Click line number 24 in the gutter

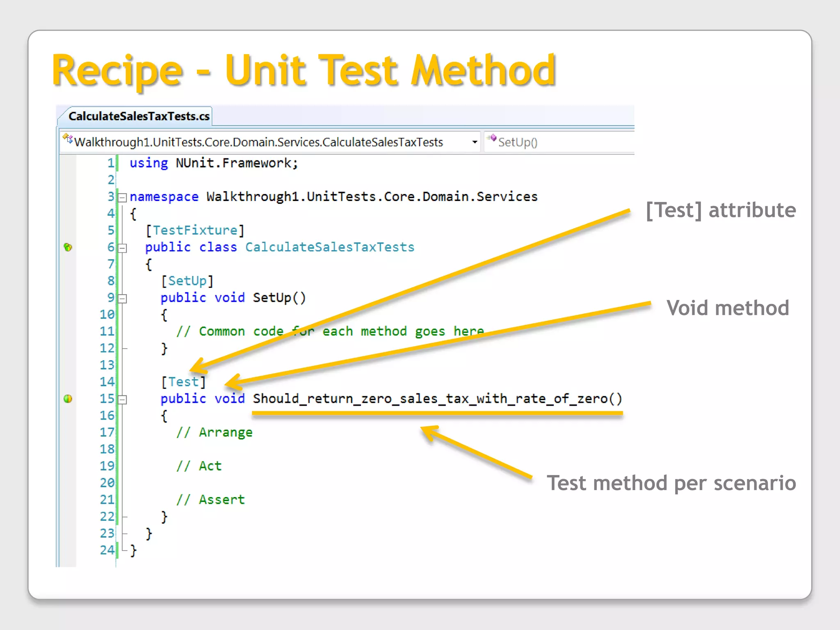coord(107,550)
